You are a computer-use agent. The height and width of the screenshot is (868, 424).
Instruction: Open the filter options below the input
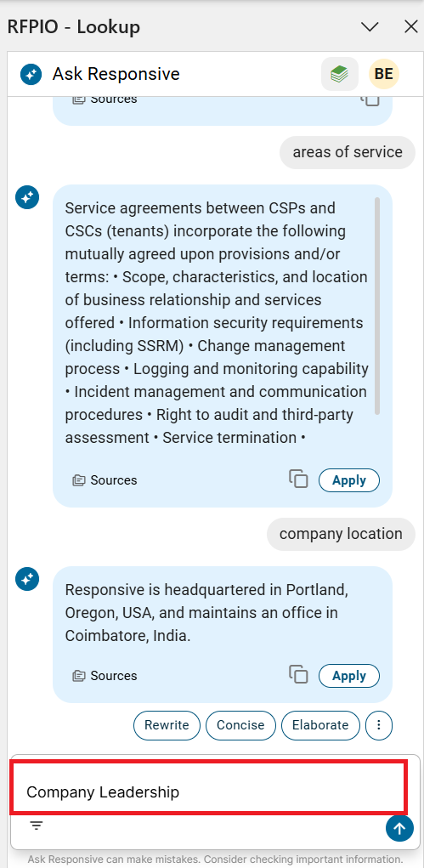[37, 826]
